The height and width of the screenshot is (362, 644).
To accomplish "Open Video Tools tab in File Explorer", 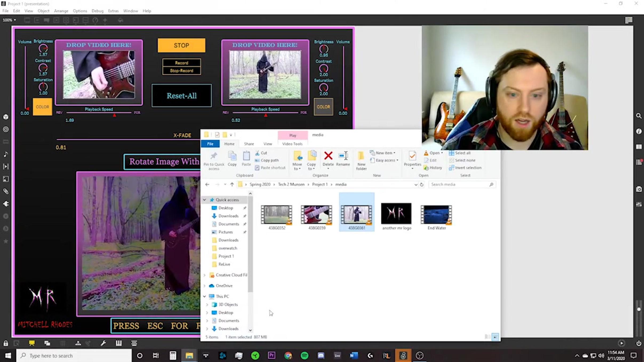I will (292, 144).
